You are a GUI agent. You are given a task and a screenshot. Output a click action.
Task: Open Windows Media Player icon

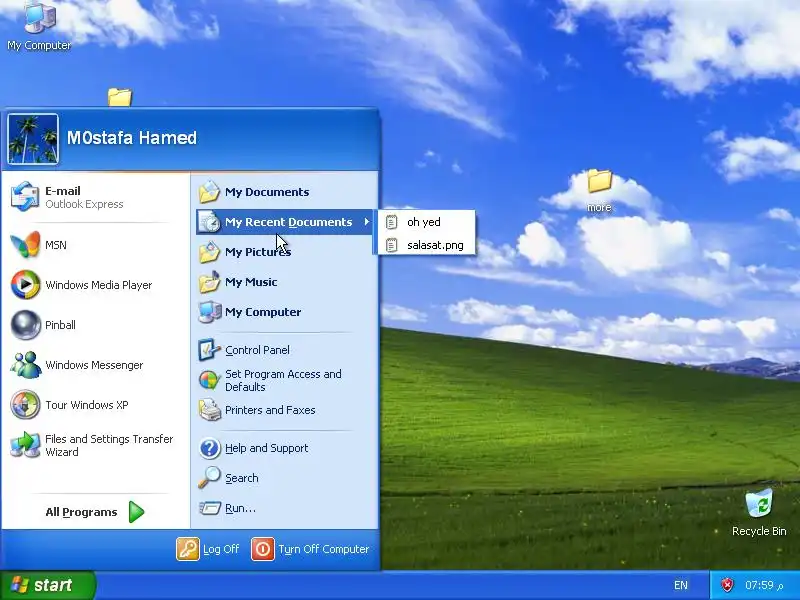click(x=25, y=285)
